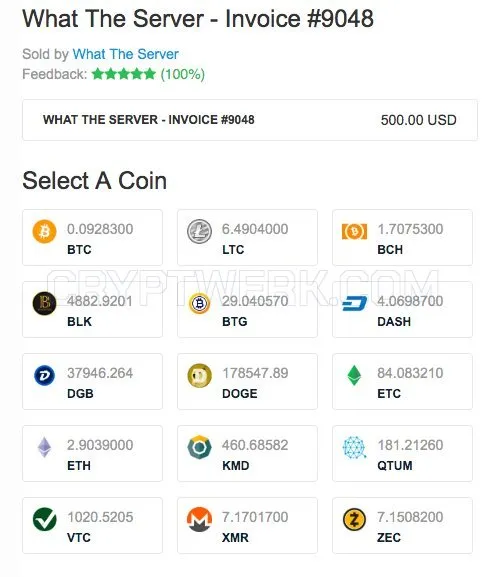This screenshot has height=577, width=487.
Task: Click the Komodo KMD icon
Action: 199,447
